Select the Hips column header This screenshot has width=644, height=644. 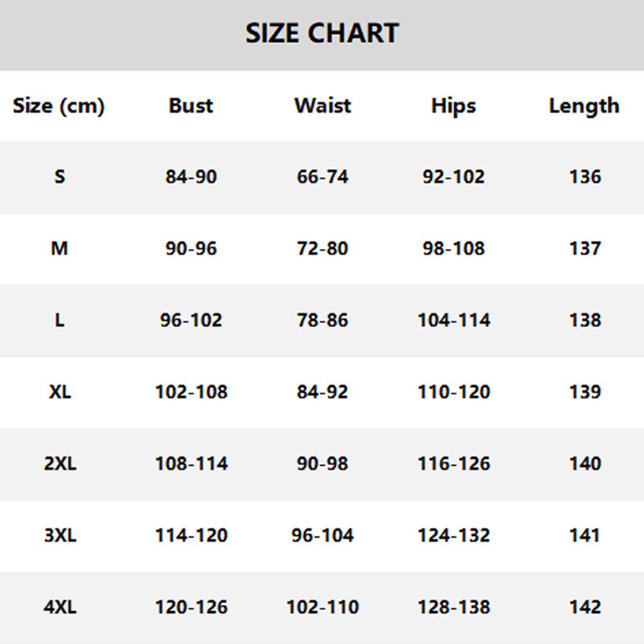(x=453, y=107)
